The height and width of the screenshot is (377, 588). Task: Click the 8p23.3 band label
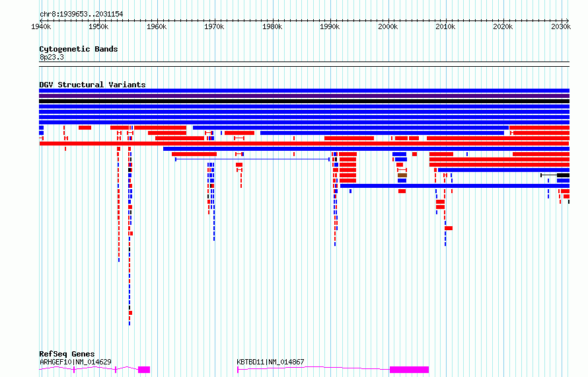(x=52, y=57)
